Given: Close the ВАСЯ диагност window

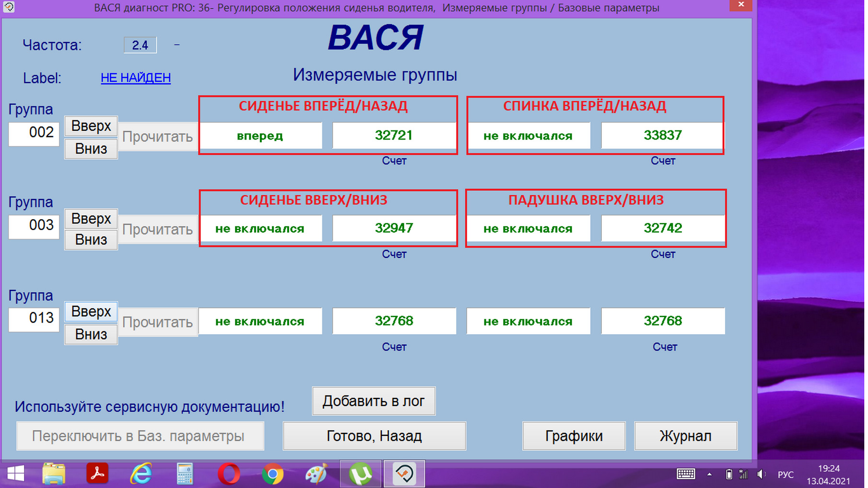Looking at the screenshot, I should [741, 5].
